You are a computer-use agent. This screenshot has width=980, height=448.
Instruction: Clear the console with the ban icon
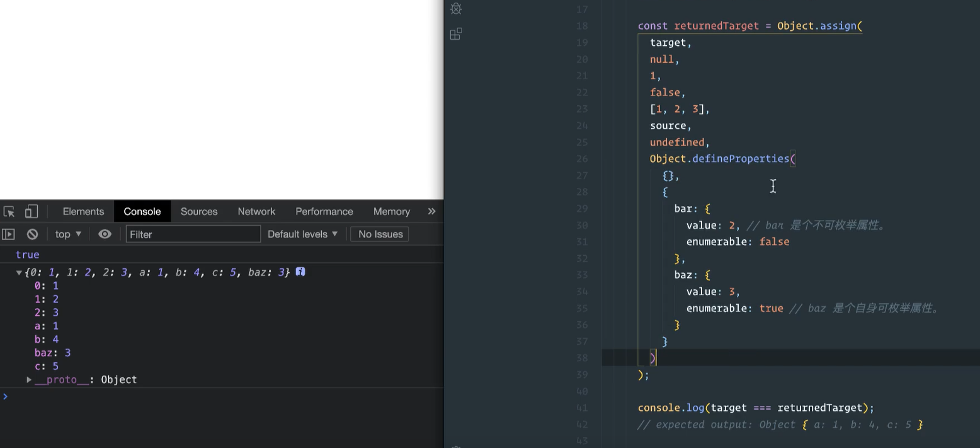(x=32, y=234)
